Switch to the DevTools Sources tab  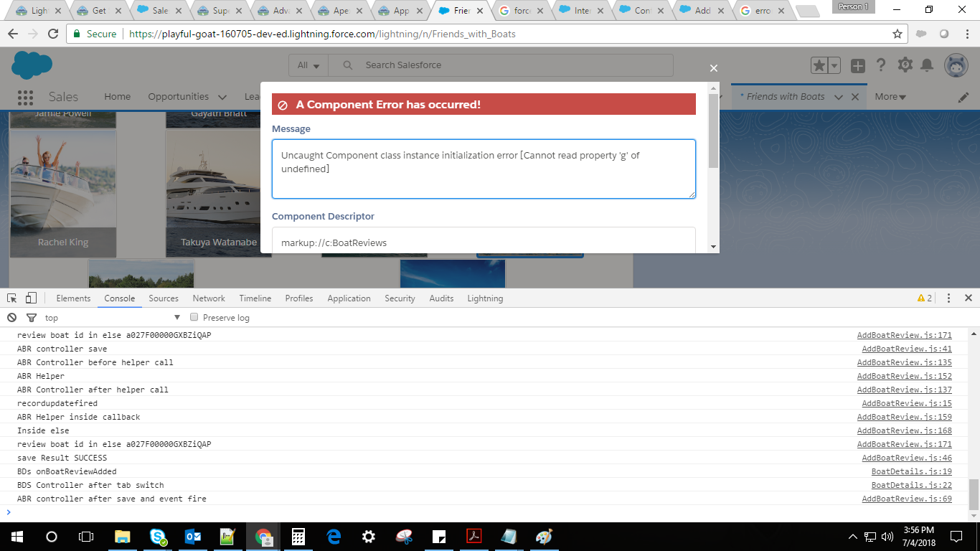point(164,298)
